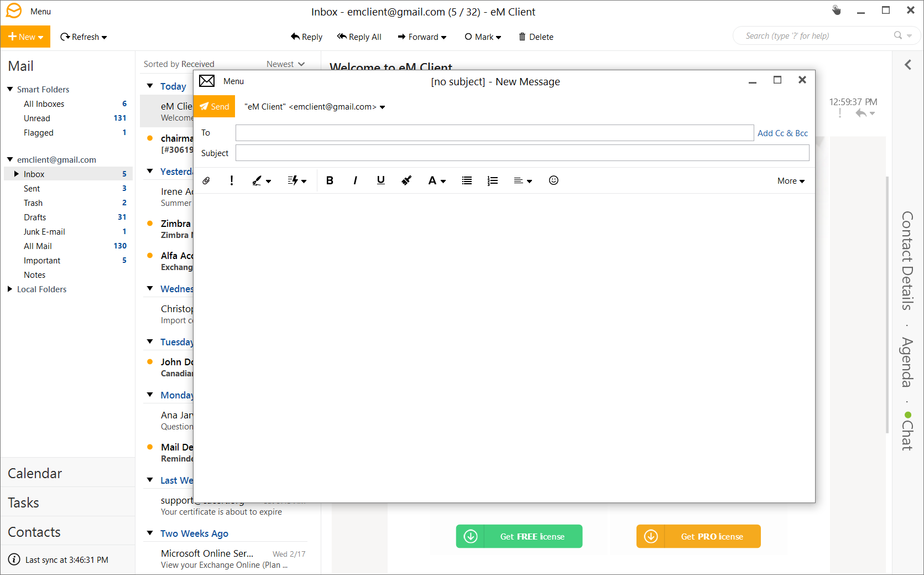The image size is (924, 575).
Task: Switch to Contacts section
Action: click(x=67, y=532)
